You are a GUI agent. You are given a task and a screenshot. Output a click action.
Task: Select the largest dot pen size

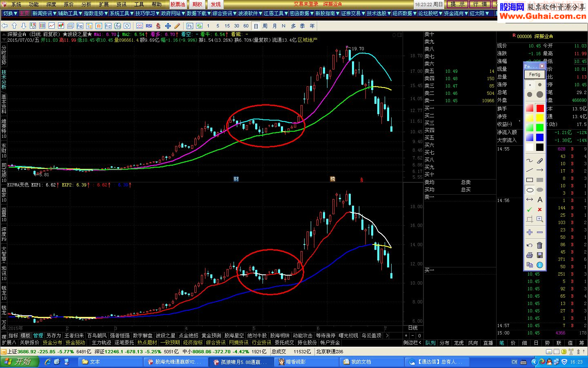540,94
